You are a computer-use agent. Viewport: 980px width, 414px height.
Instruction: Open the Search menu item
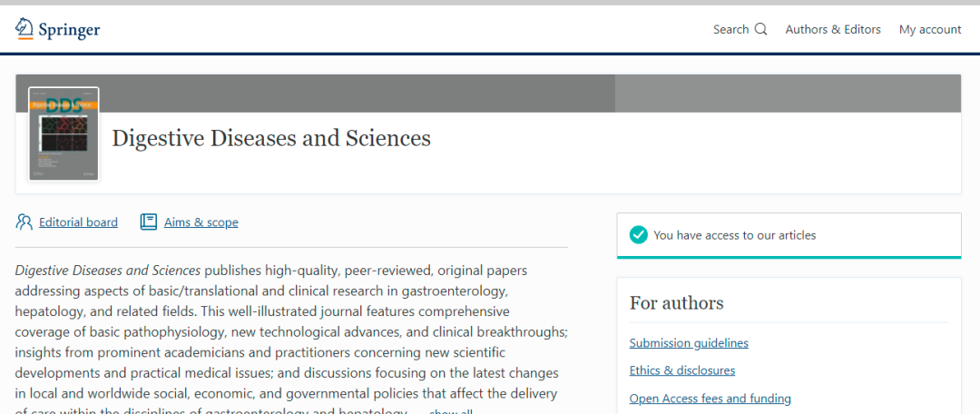[x=730, y=29]
